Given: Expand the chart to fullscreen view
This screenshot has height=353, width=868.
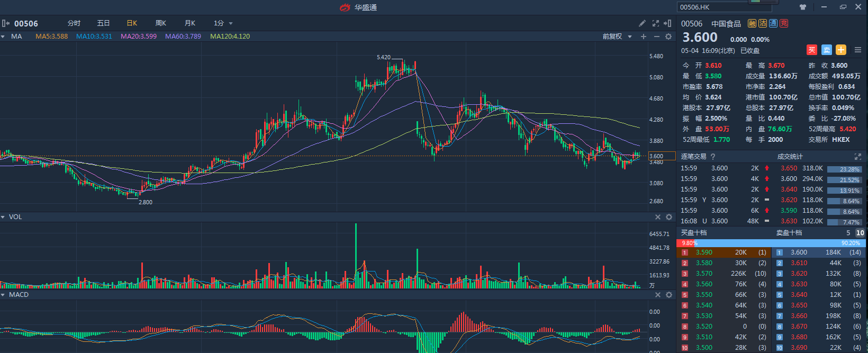Looking at the screenshot, I should pyautogui.click(x=656, y=23).
